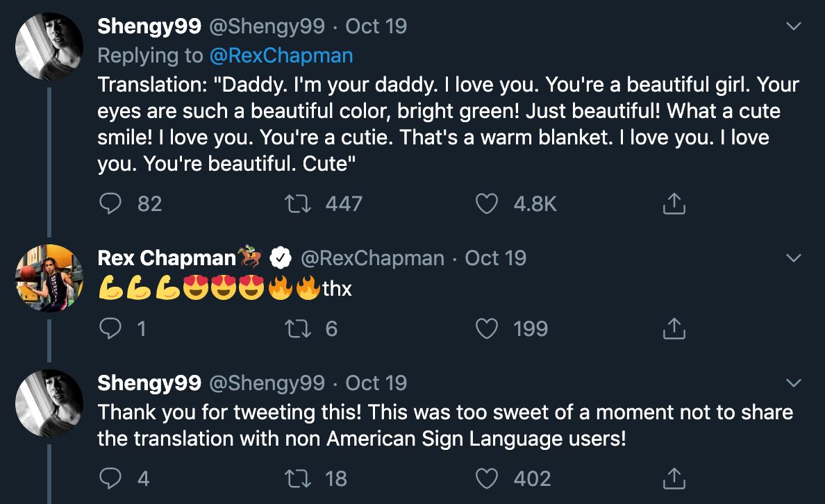Image resolution: width=825 pixels, height=504 pixels.
Task: Open Rex Chapman's profile via display name
Action: (167, 258)
